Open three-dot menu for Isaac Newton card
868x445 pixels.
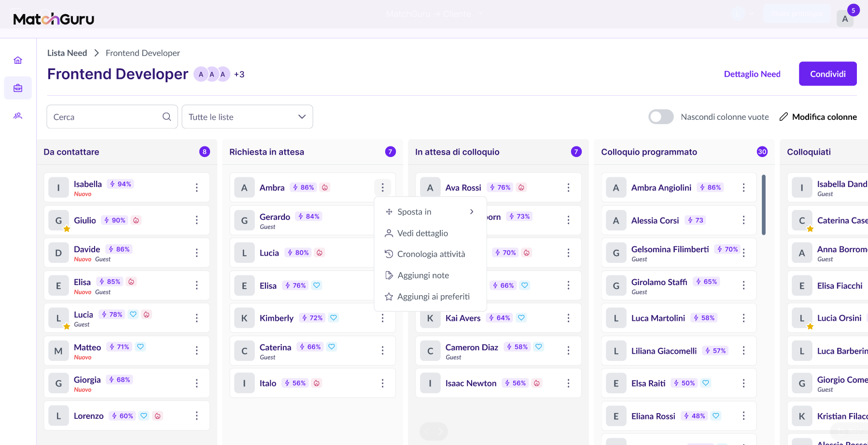click(568, 383)
